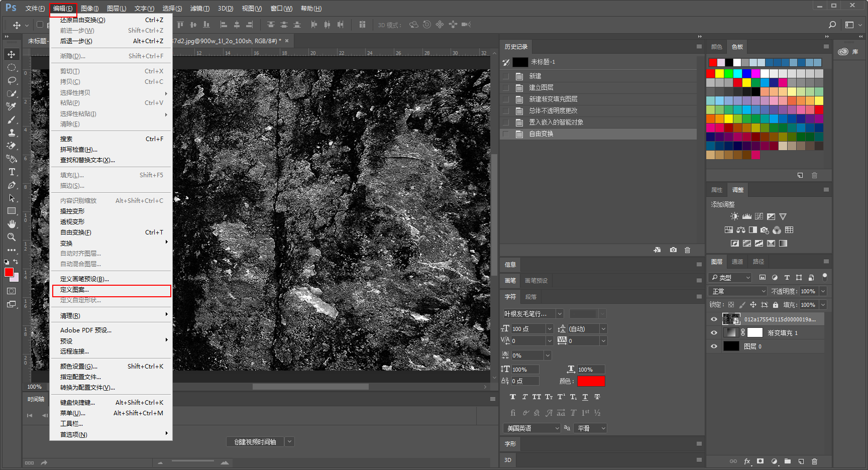The width and height of the screenshot is (868, 470).
Task: Toggle visibility of the 012a175543115d smart object layer
Action: pyautogui.click(x=714, y=319)
